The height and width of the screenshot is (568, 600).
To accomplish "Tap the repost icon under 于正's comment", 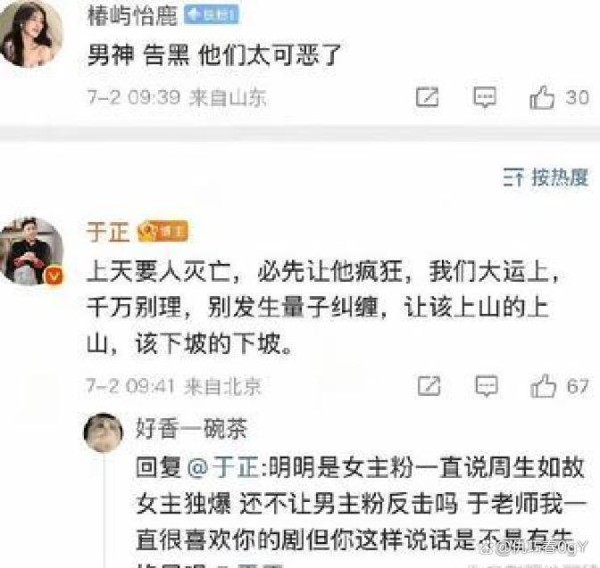I will [429, 386].
